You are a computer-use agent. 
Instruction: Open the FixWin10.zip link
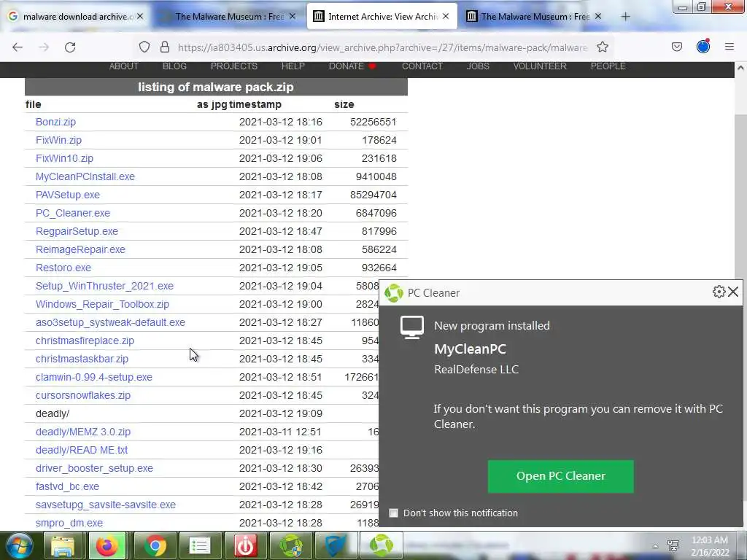point(64,158)
